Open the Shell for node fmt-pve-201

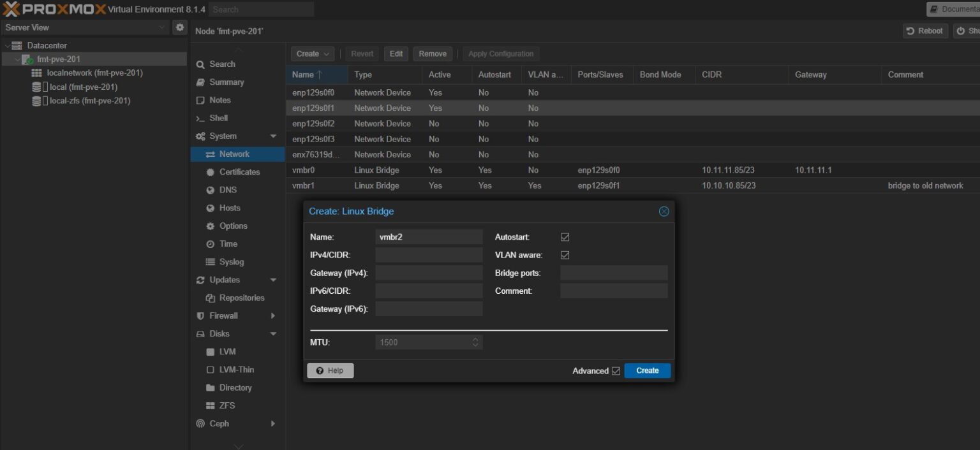tap(218, 118)
